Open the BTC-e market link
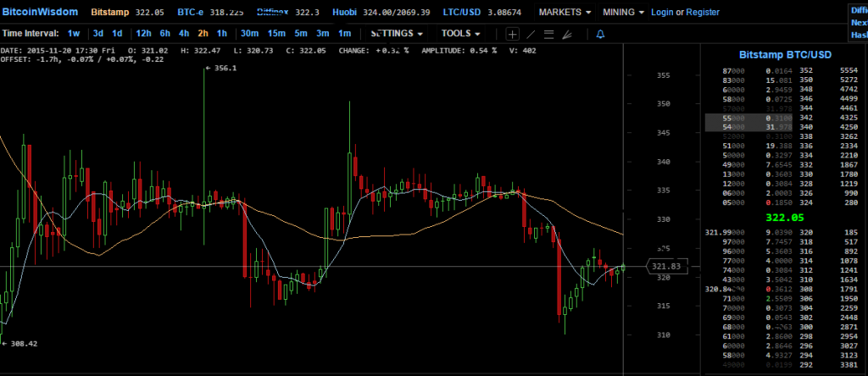 pos(191,12)
